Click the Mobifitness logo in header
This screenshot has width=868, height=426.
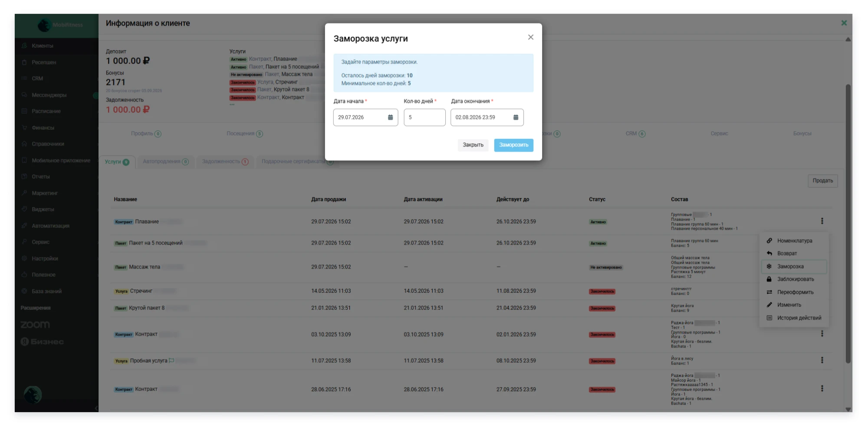[60, 25]
